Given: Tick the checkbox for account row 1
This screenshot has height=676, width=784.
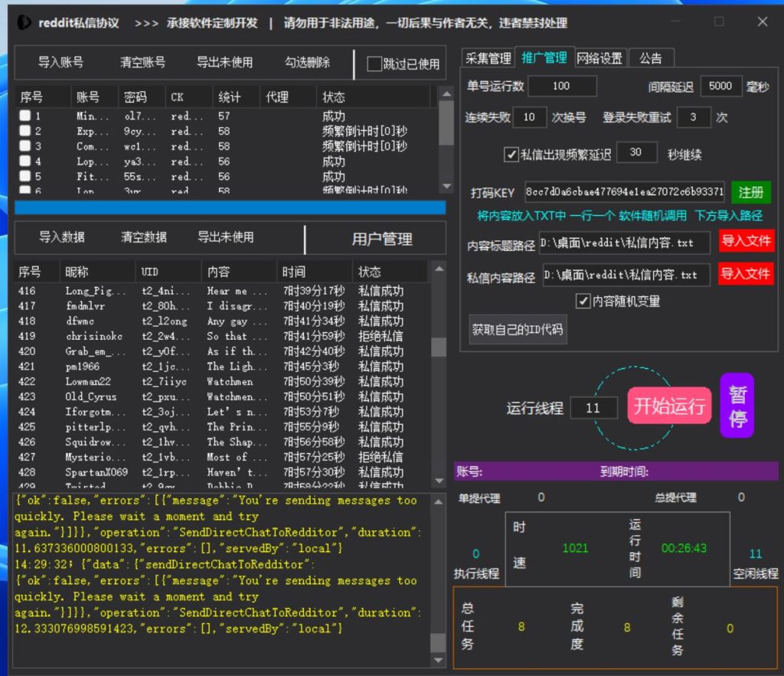Looking at the screenshot, I should pyautogui.click(x=25, y=116).
